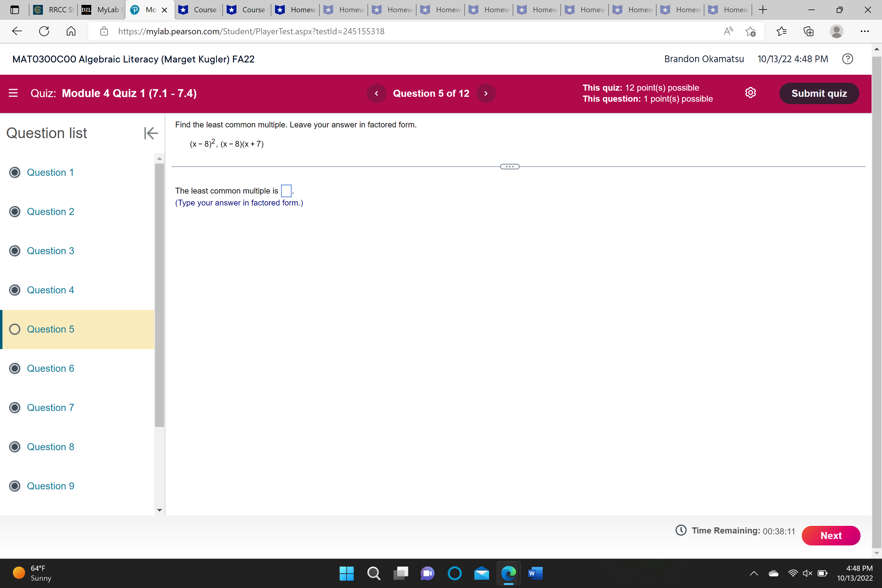Select Question 1 radio indicator
Image resolution: width=882 pixels, height=588 pixels.
[15, 172]
